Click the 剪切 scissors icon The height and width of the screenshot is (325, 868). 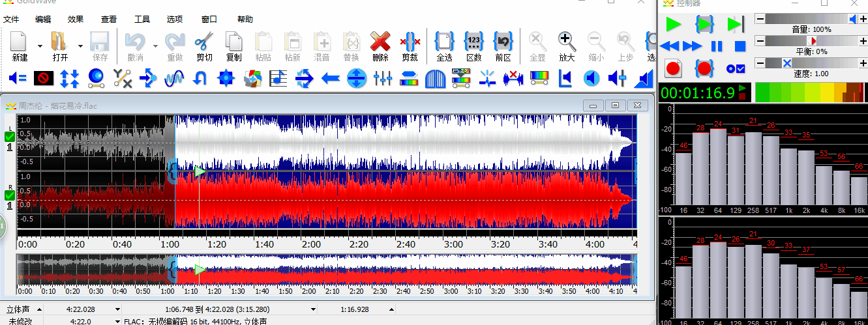click(x=203, y=47)
